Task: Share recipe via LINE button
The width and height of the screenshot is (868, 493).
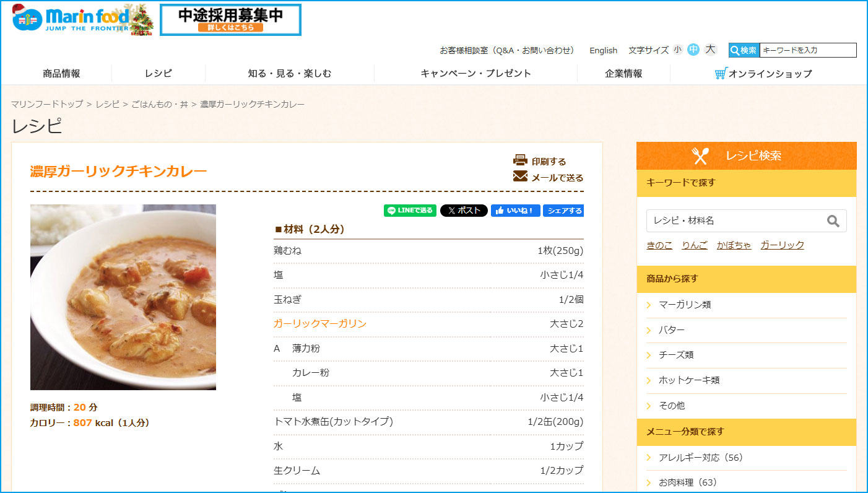Action: (410, 211)
